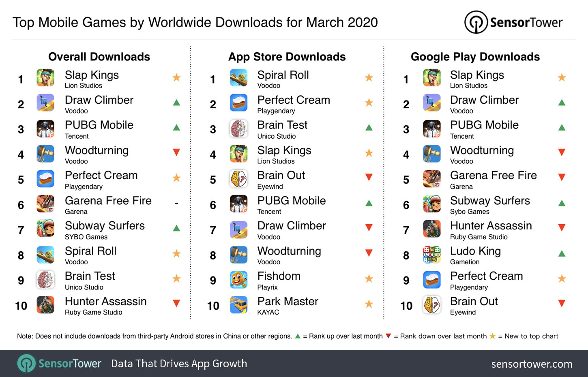Click the PUBG Mobile icon in App Store Downloads

(238, 204)
